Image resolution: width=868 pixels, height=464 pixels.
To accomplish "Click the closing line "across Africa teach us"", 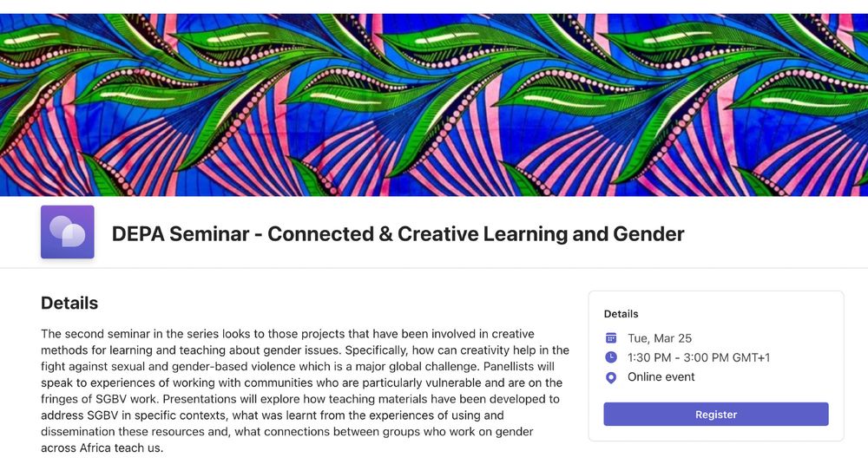I will 102,448.
